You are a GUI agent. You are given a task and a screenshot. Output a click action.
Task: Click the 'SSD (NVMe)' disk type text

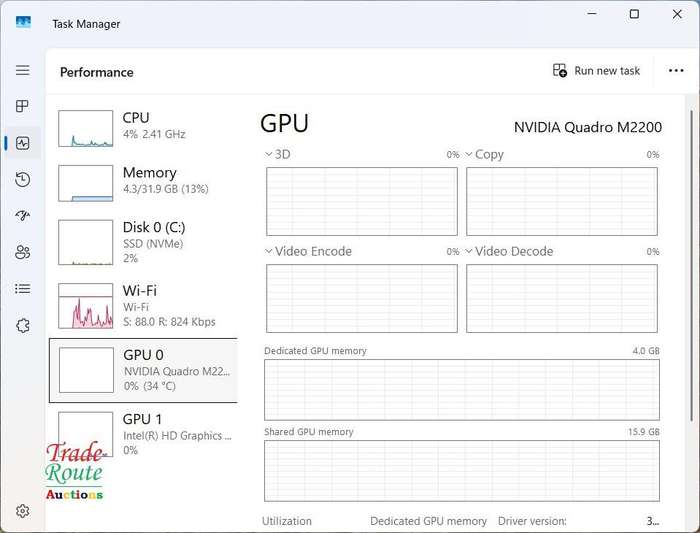153,244
